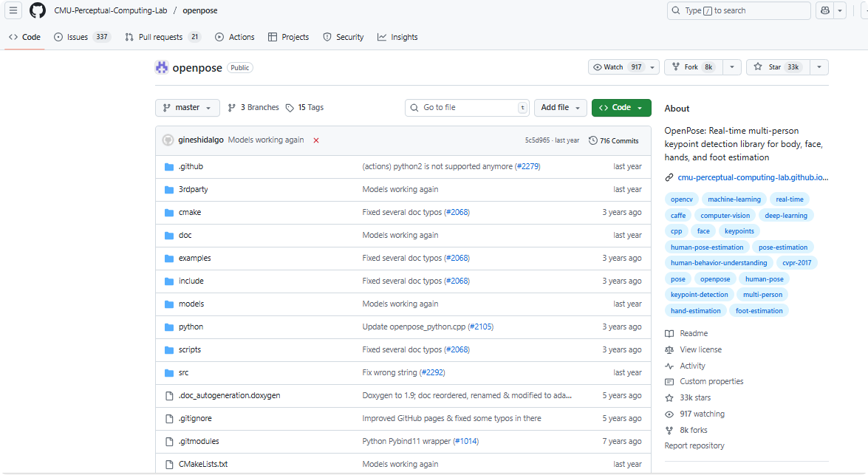The height and width of the screenshot is (475, 868).
Task: Focus the 'Type / to search' box
Action: pyautogui.click(x=739, y=10)
